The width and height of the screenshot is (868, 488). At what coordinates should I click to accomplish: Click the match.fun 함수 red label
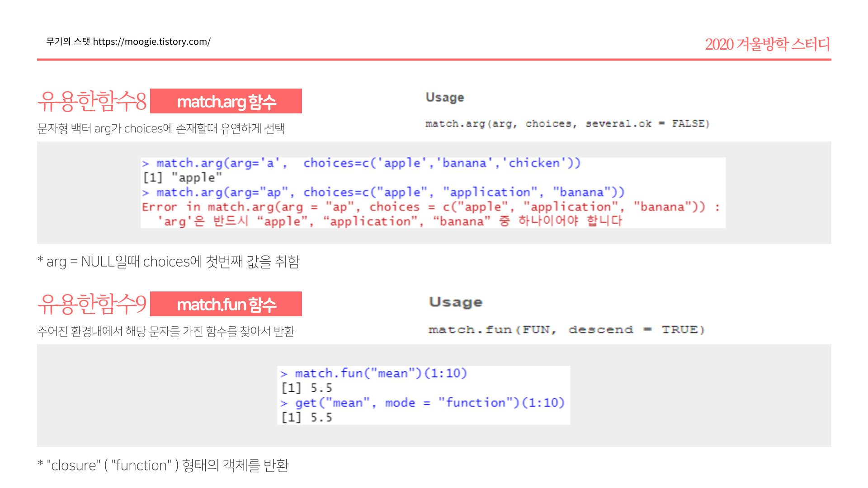click(226, 304)
